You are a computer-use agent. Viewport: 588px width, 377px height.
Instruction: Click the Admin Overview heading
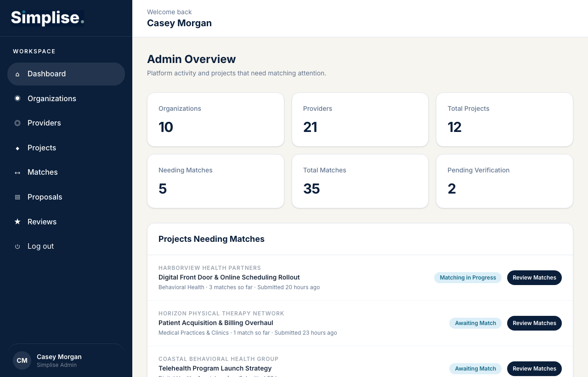pos(191,59)
